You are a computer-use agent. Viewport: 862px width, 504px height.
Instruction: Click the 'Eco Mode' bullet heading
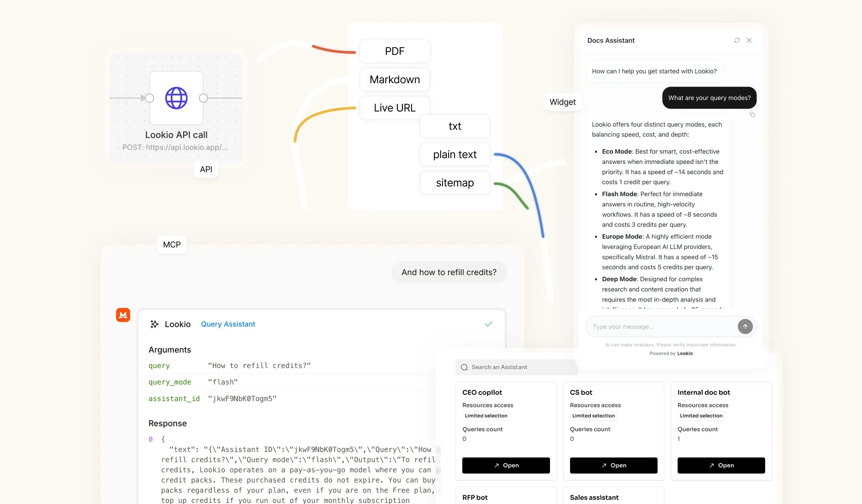pos(617,152)
